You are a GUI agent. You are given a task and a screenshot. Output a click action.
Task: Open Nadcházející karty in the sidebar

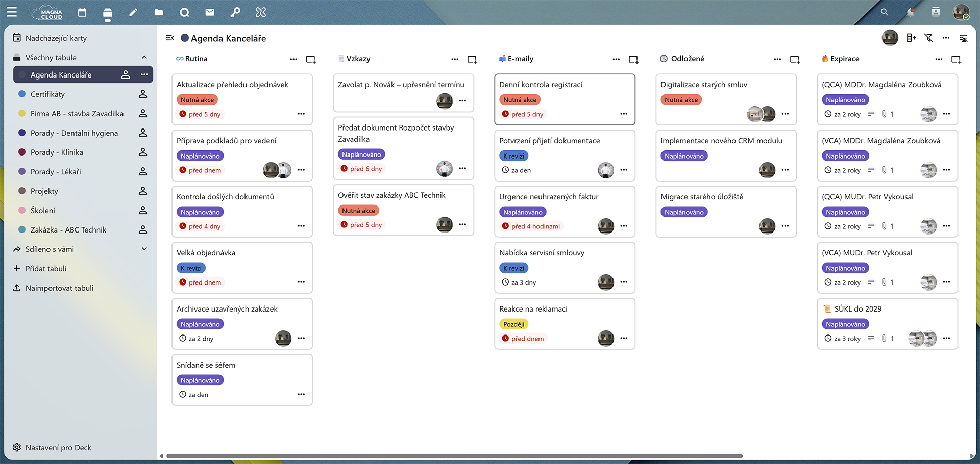pyautogui.click(x=56, y=38)
